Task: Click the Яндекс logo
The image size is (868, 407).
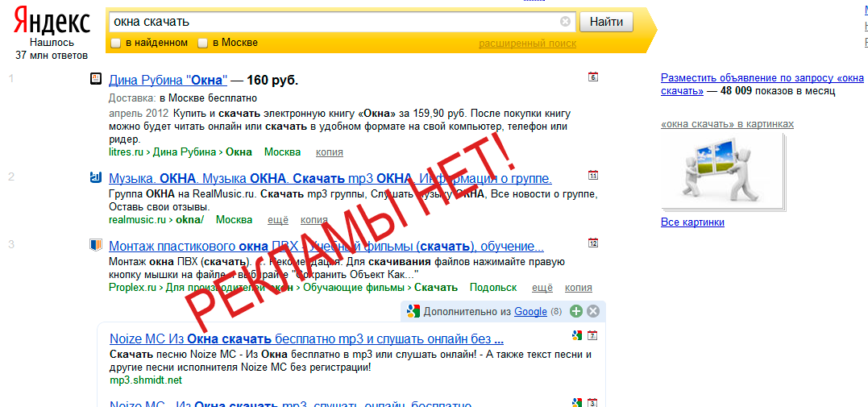Action: point(51,22)
